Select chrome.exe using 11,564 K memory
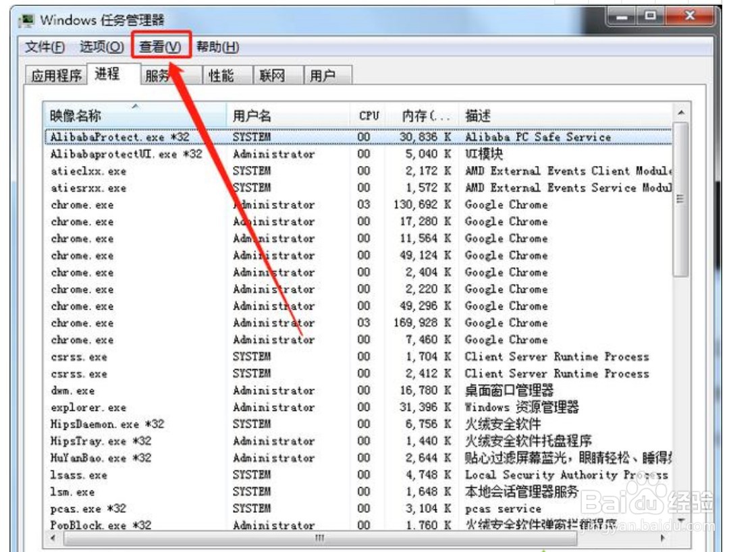 [358, 238]
